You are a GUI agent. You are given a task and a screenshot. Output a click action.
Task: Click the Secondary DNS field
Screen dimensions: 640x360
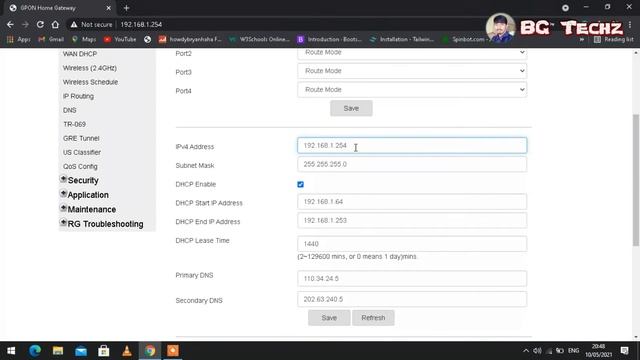click(x=412, y=299)
